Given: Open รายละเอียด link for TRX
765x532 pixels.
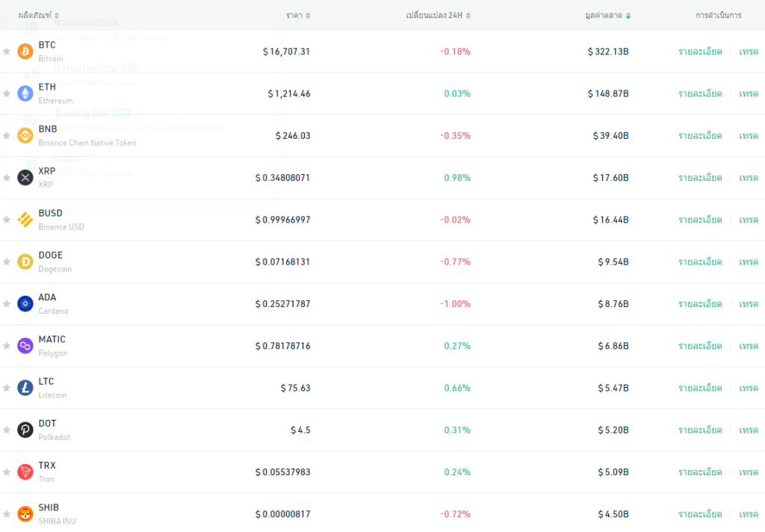Looking at the screenshot, I should click(x=700, y=472).
